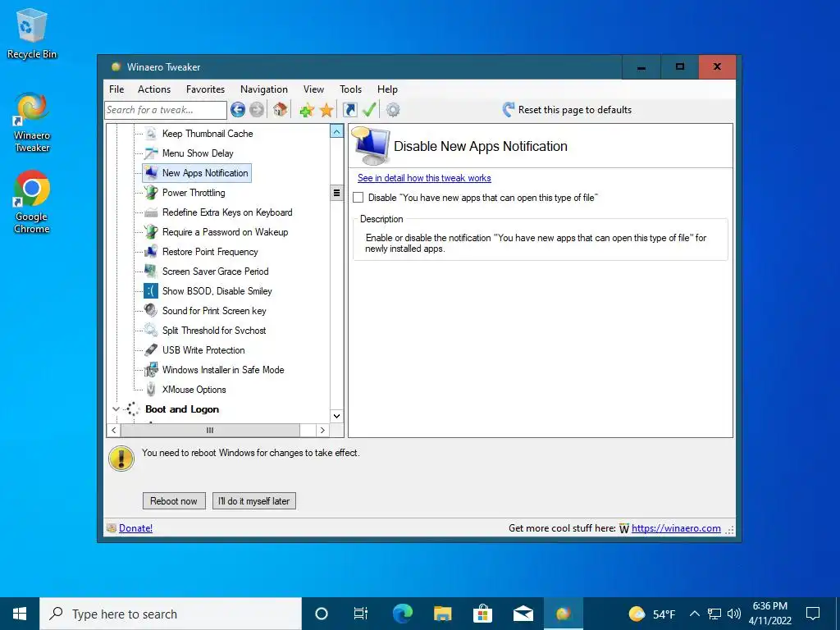Click the tree's vertical scrollbar down arrow

click(336, 416)
